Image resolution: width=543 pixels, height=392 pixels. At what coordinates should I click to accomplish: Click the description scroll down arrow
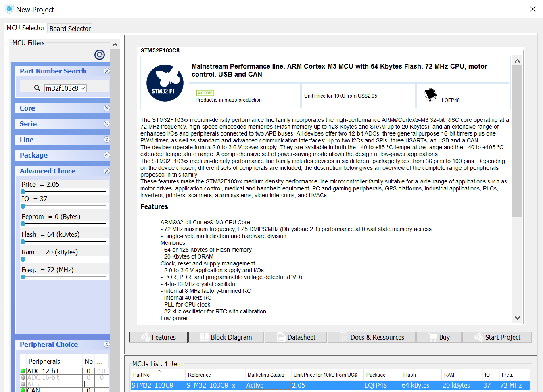click(517, 318)
